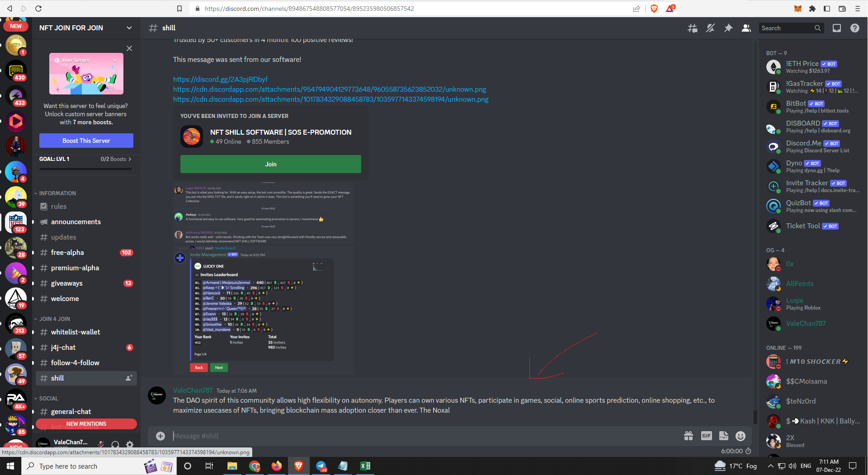Image resolution: width=868 pixels, height=475 pixels.
Task: Open first cdn.discordapp.com attachment link
Action: (330, 89)
